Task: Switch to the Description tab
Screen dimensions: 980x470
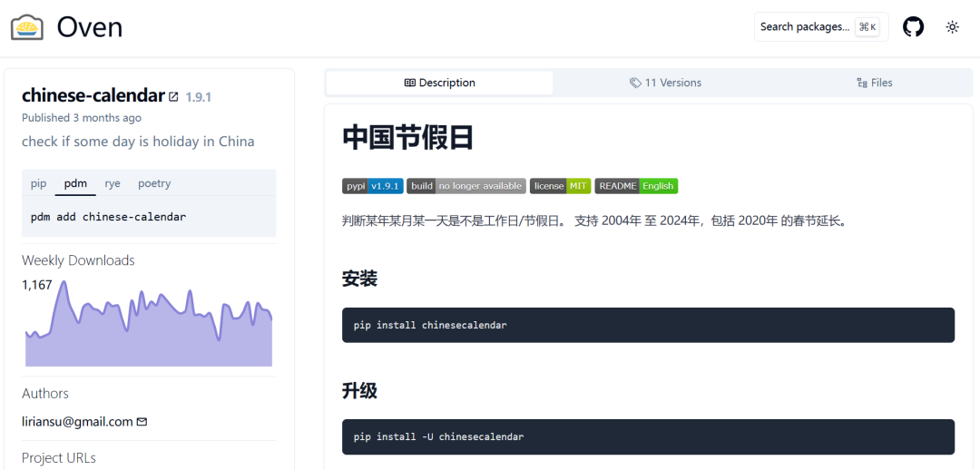Action: click(439, 83)
